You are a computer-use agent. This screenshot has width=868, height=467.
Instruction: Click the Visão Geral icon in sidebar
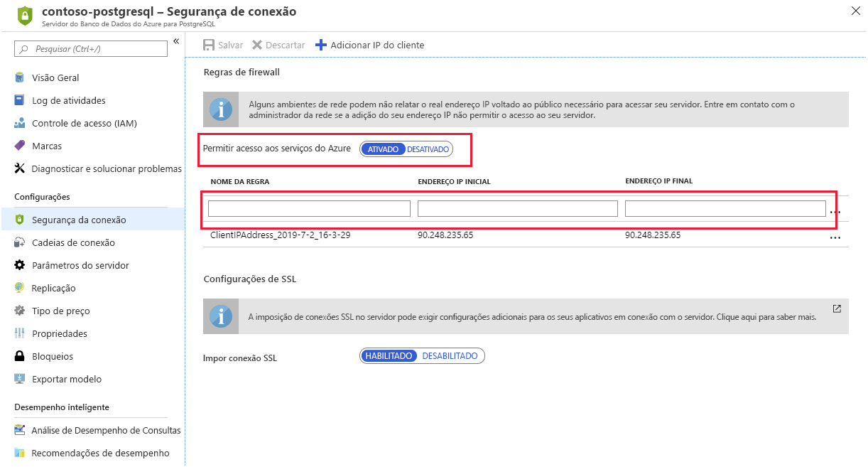coord(20,77)
